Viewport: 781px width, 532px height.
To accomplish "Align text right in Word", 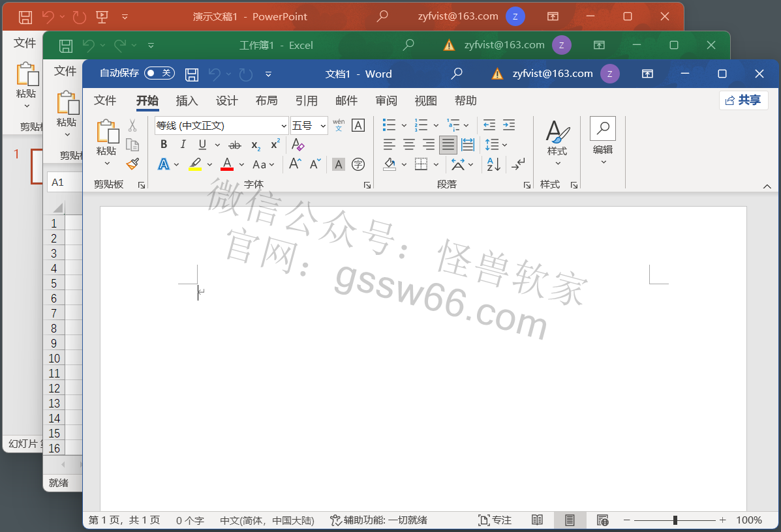I will click(429, 145).
